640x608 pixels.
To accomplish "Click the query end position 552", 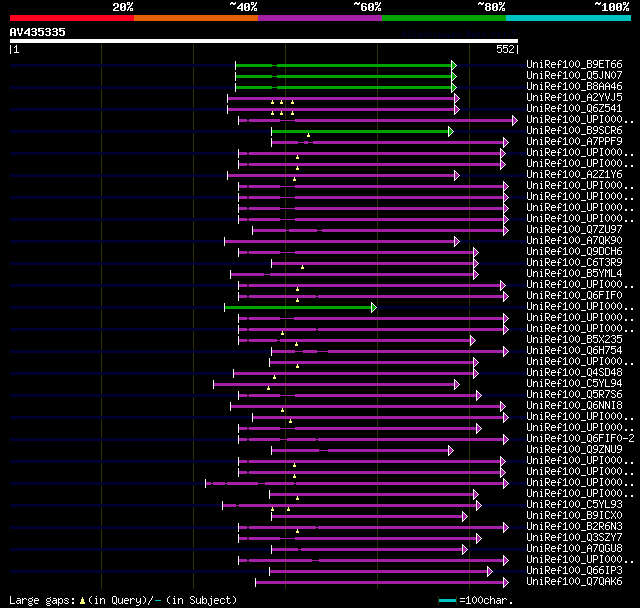I will point(505,50).
